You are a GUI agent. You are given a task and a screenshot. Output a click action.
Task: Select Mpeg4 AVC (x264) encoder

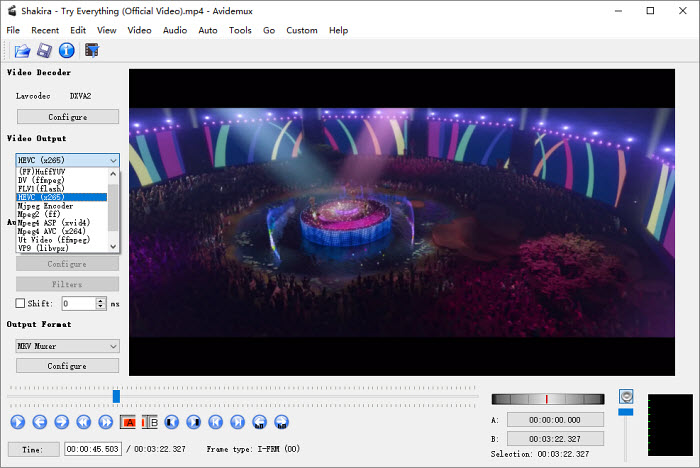tap(62, 231)
